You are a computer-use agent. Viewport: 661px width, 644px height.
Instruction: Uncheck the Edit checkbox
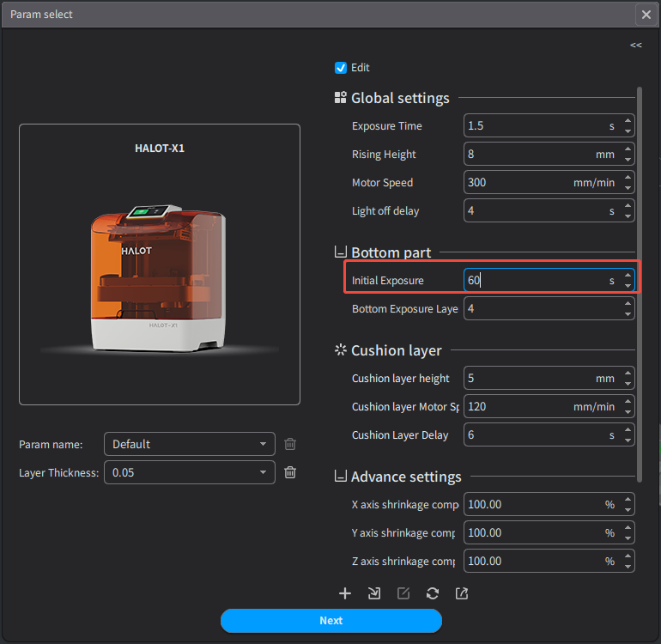click(341, 68)
